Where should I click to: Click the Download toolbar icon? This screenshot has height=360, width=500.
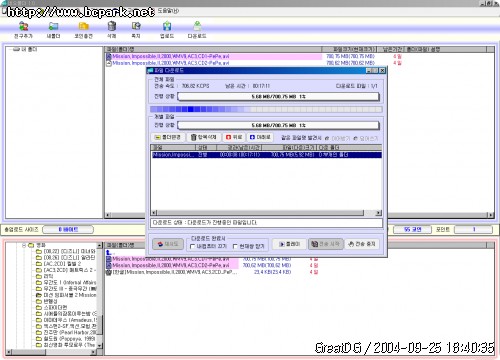click(x=197, y=26)
